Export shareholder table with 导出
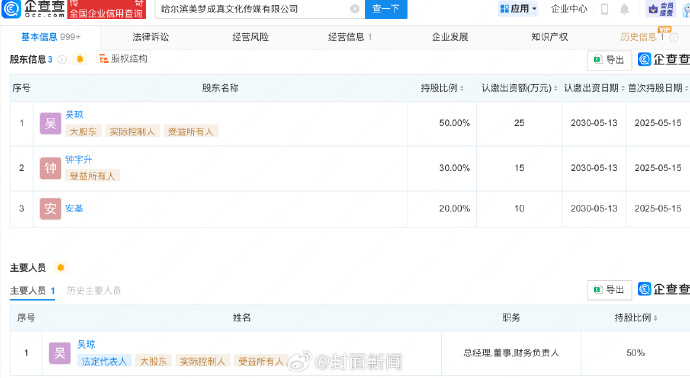The image size is (690, 378). pos(609,60)
